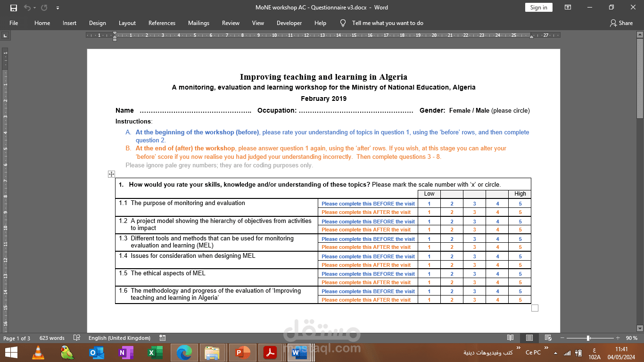Switch to PowerPoint on the taskbar
This screenshot has width=644, height=362.
click(x=243, y=353)
